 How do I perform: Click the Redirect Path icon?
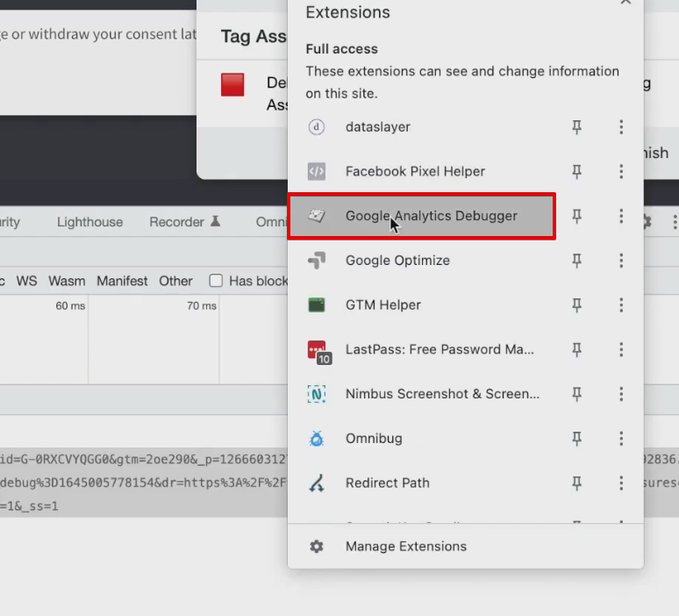coord(317,483)
